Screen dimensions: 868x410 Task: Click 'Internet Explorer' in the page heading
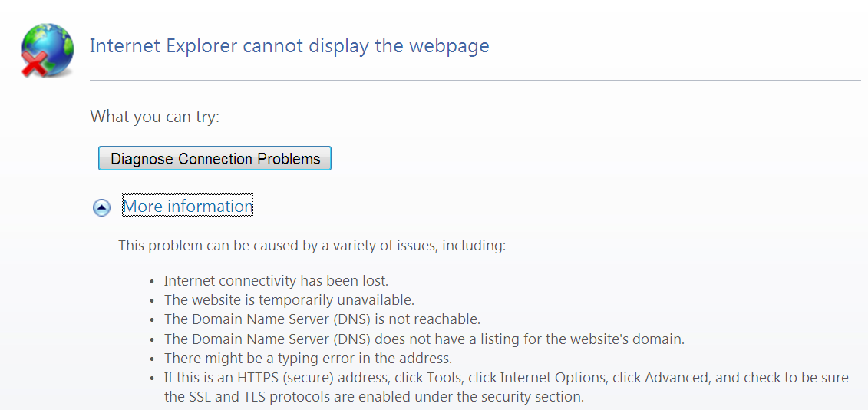click(x=163, y=46)
